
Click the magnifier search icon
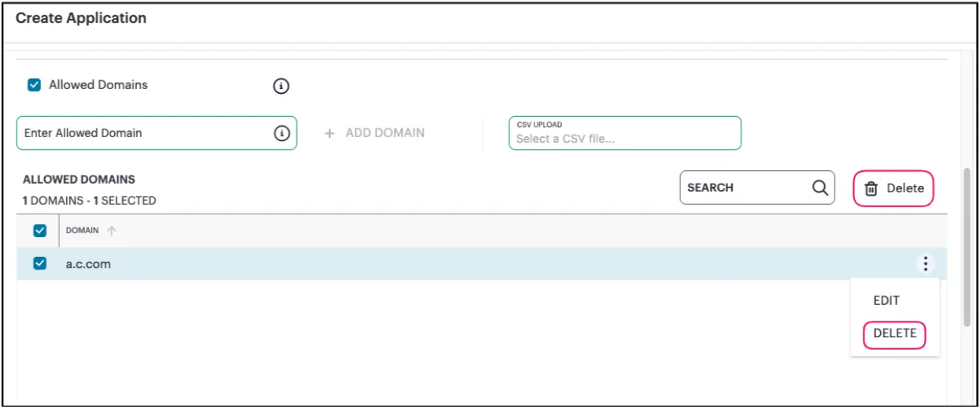tap(820, 188)
